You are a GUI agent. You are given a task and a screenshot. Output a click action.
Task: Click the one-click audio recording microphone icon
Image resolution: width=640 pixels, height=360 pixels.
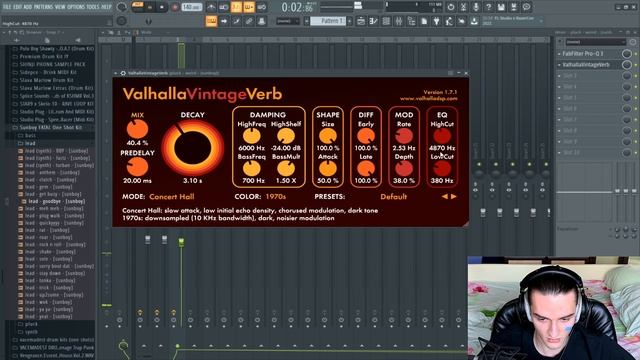(x=476, y=7)
